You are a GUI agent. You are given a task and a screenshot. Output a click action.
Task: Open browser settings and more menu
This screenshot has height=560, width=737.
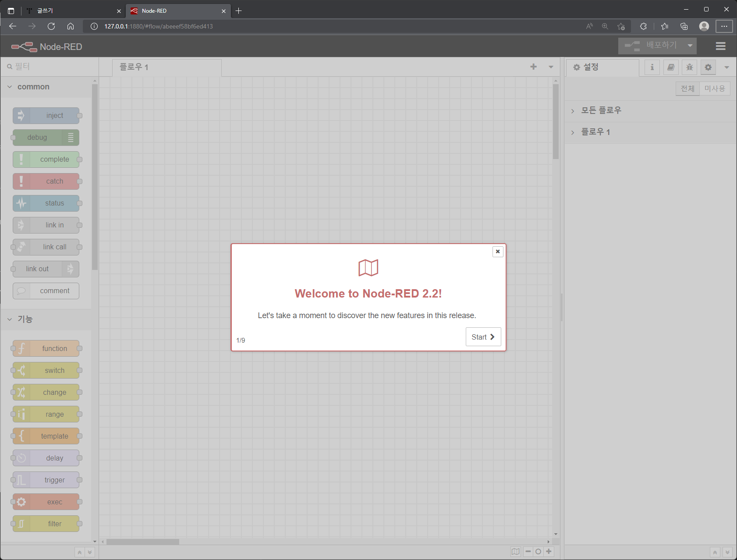[724, 26]
